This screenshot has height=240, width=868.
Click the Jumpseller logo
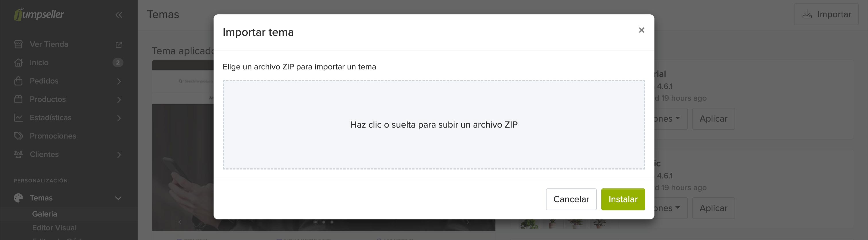[x=39, y=14]
